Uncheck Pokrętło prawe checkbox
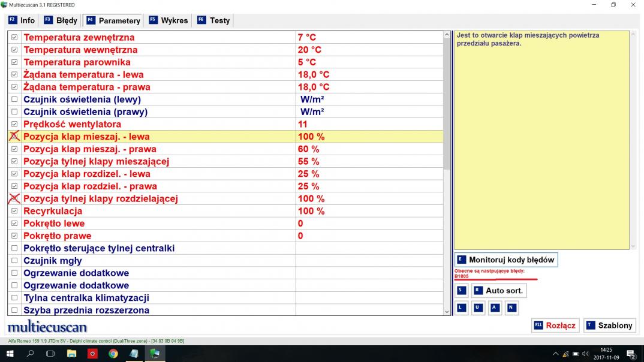This screenshot has width=644, height=362. click(x=14, y=236)
